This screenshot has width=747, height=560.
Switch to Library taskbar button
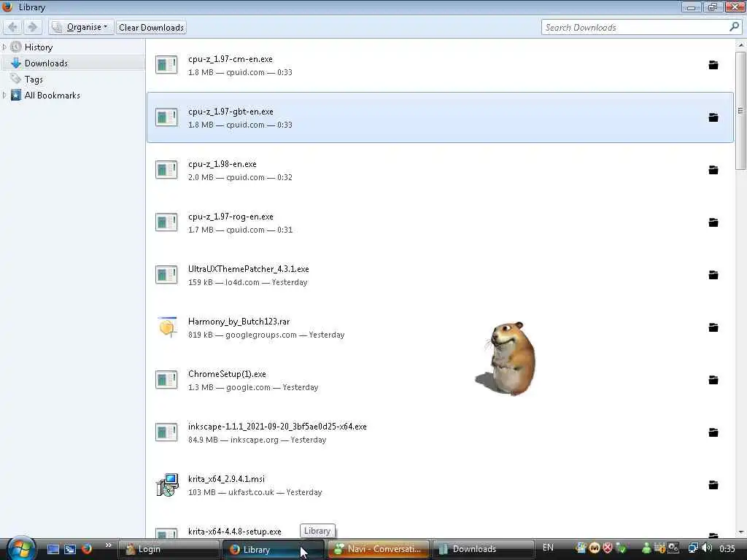click(x=273, y=549)
